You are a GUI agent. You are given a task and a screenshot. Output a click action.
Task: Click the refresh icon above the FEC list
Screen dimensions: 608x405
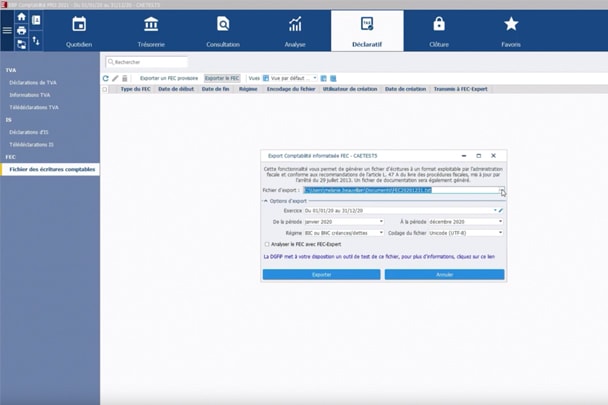point(106,78)
